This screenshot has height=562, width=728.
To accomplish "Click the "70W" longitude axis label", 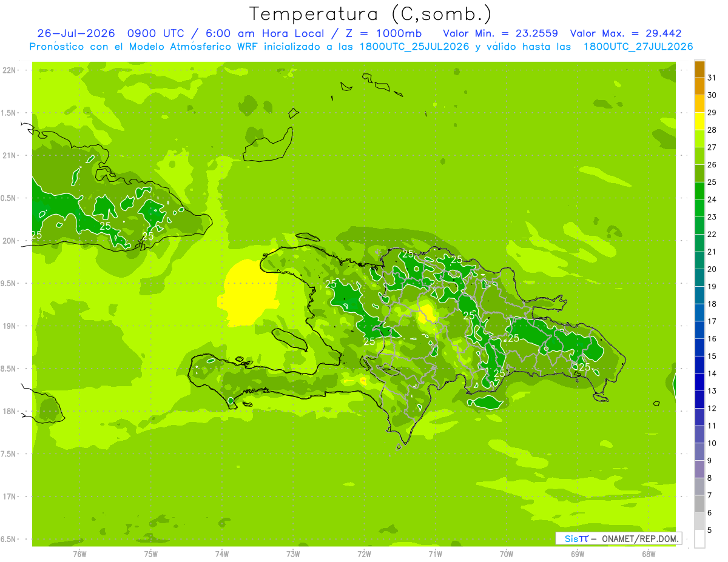I will (x=507, y=554).
